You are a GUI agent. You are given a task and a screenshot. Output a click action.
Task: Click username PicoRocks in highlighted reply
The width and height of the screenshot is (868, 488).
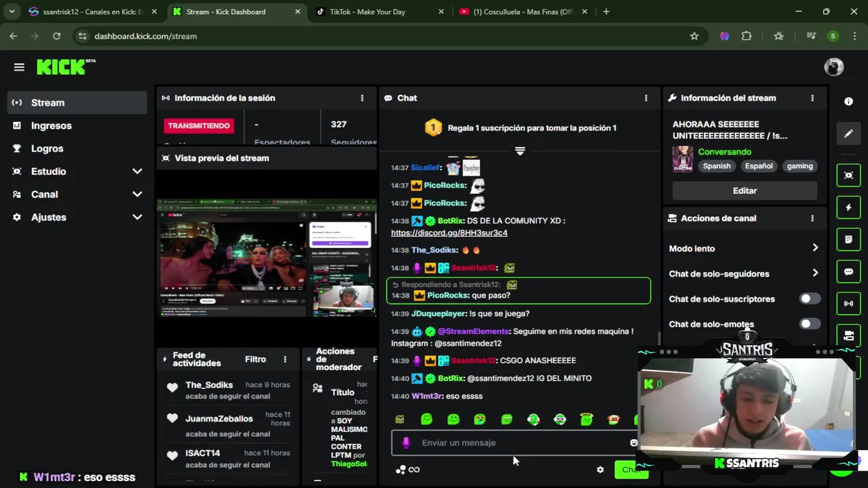coord(446,296)
